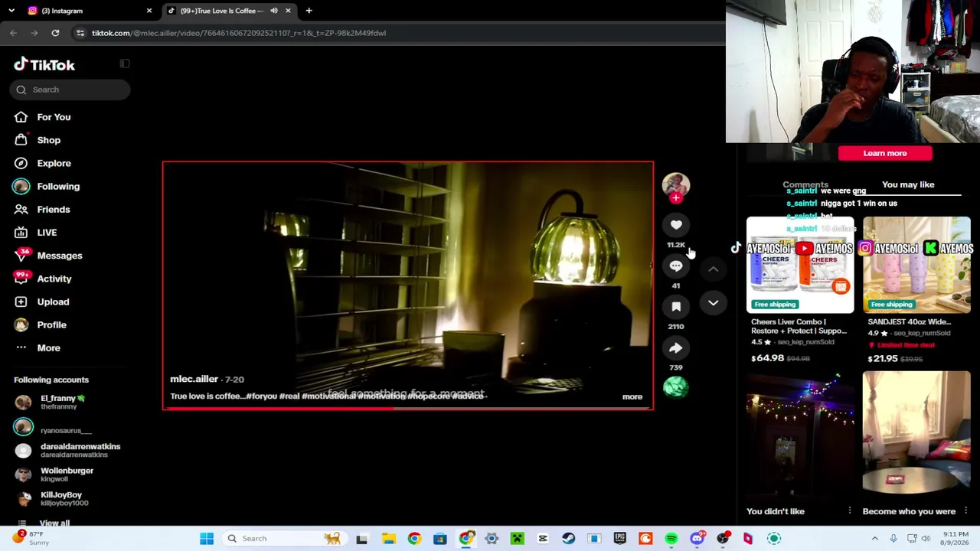Seek using the video progress bar

point(408,408)
